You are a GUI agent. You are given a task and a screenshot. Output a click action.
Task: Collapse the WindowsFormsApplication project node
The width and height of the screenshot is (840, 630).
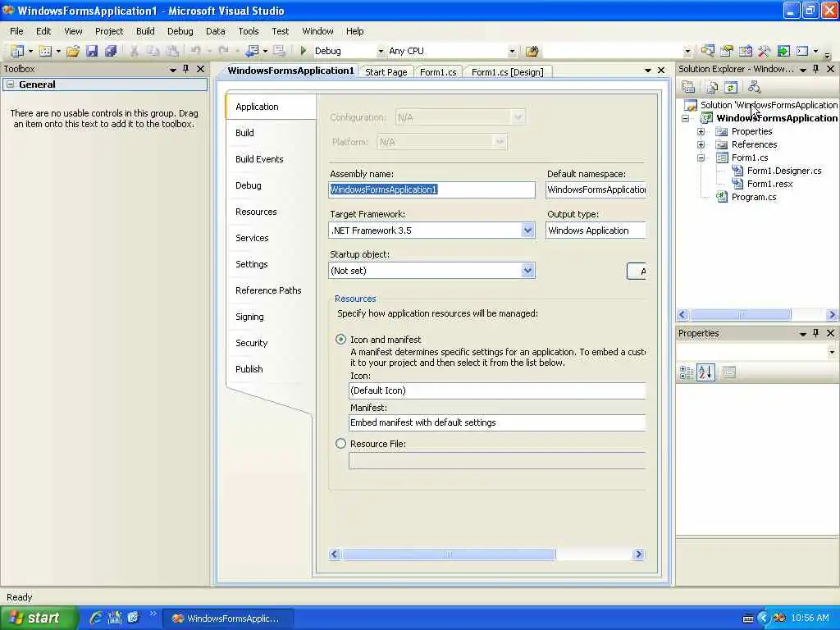[685, 118]
